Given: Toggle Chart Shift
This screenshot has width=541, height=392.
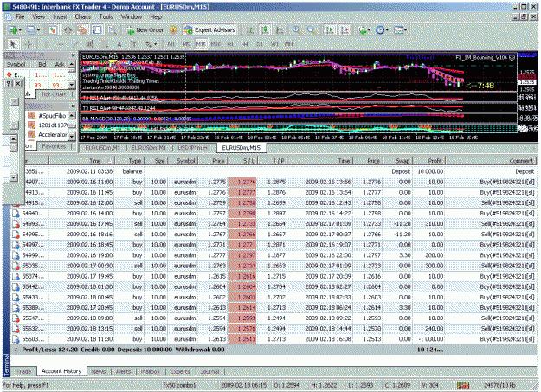Looking at the screenshot, I should 345,30.
